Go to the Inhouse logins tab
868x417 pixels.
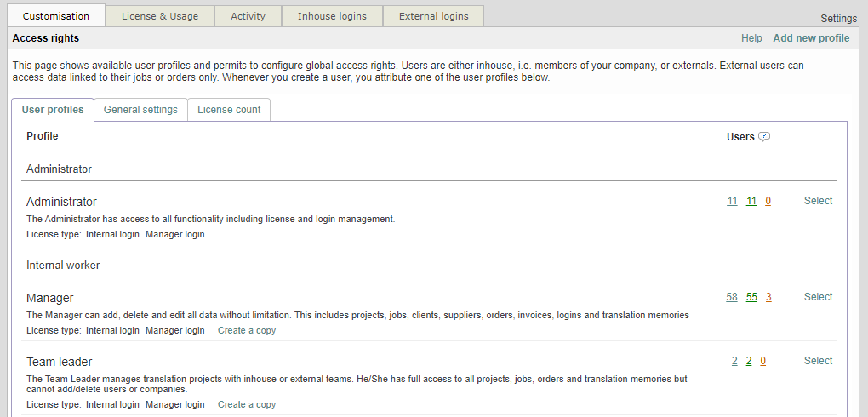click(332, 16)
